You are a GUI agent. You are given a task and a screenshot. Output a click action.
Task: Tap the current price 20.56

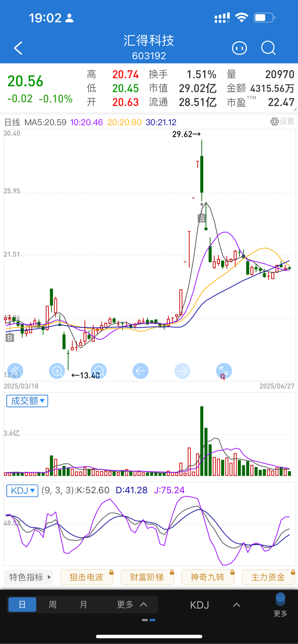[x=26, y=81]
